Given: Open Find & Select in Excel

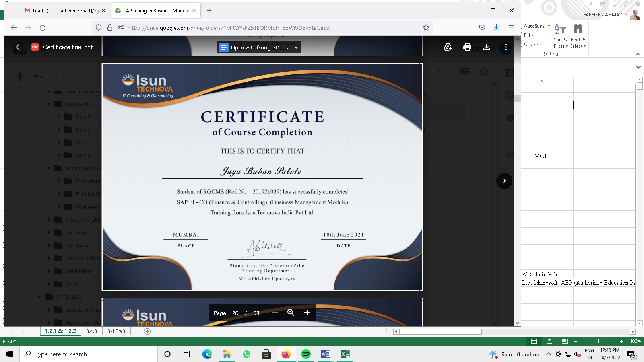Looking at the screenshot, I should coord(578,36).
